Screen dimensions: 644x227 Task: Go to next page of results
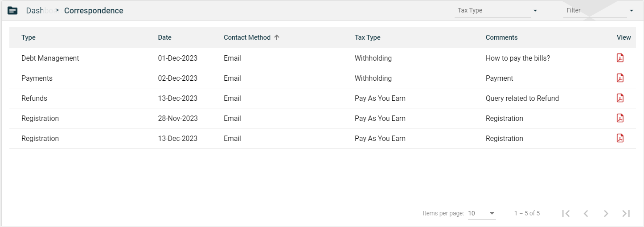click(x=606, y=214)
